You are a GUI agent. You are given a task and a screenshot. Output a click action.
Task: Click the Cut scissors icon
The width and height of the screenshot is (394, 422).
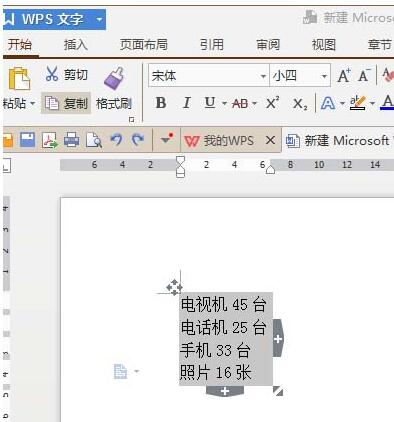point(52,74)
